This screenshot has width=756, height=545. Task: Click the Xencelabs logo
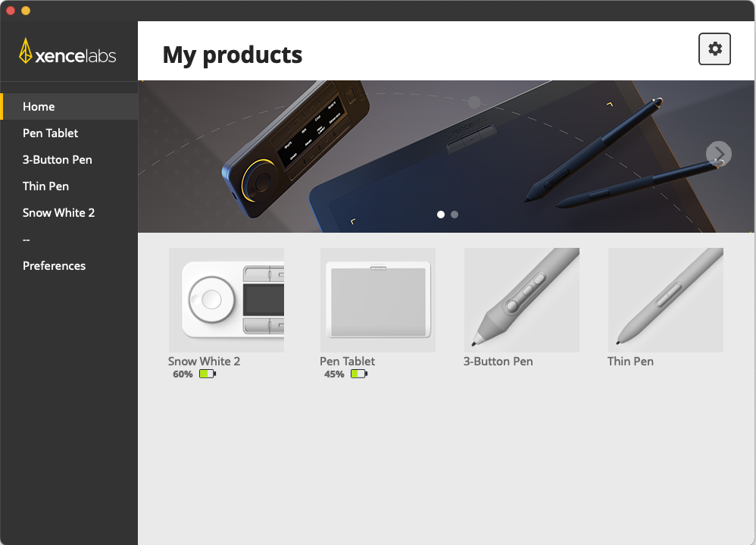pyautogui.click(x=67, y=51)
